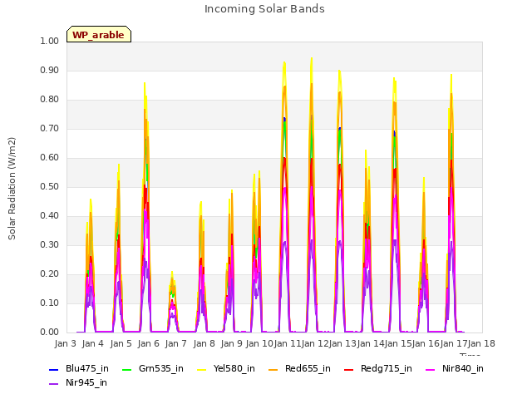Click the 0.90 y-axis tick label

[x=50, y=70]
